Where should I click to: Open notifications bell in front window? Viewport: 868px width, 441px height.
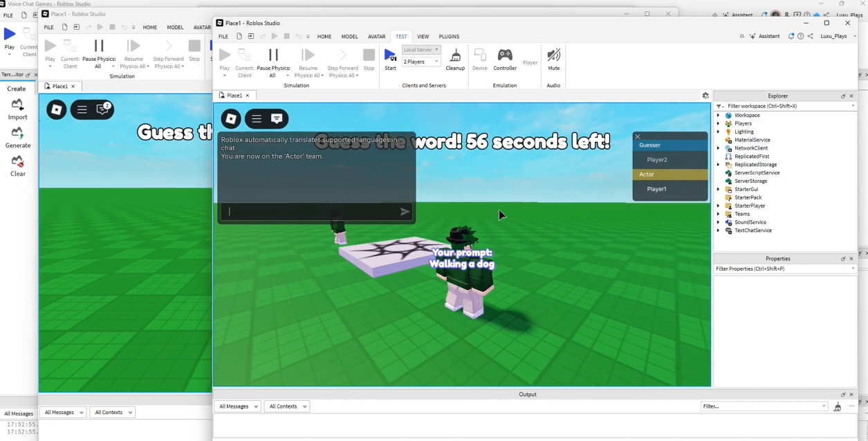click(791, 36)
